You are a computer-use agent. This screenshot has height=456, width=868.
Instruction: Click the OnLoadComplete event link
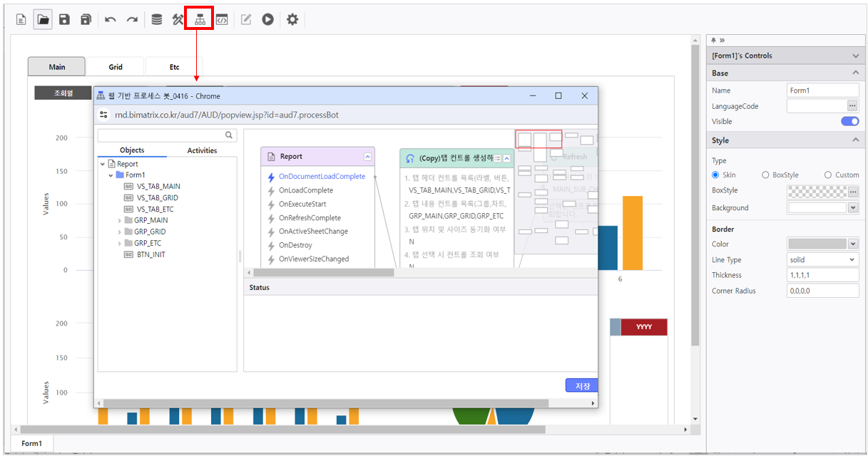[x=305, y=190]
